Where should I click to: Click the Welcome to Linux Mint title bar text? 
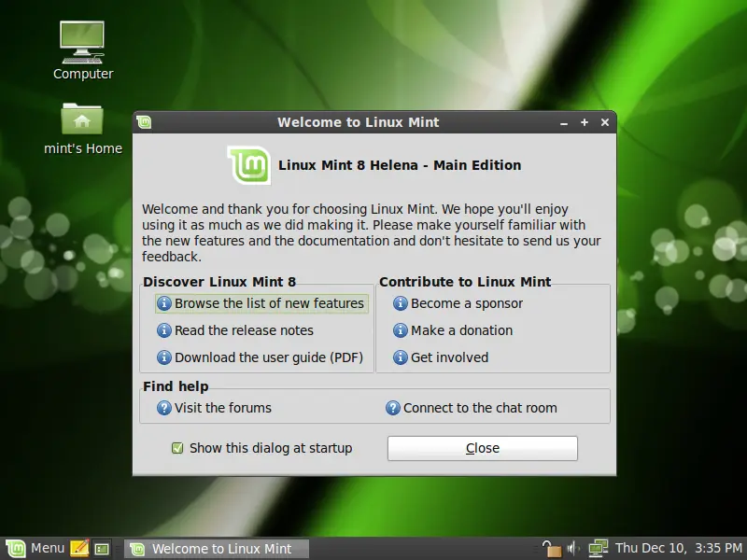tap(359, 122)
